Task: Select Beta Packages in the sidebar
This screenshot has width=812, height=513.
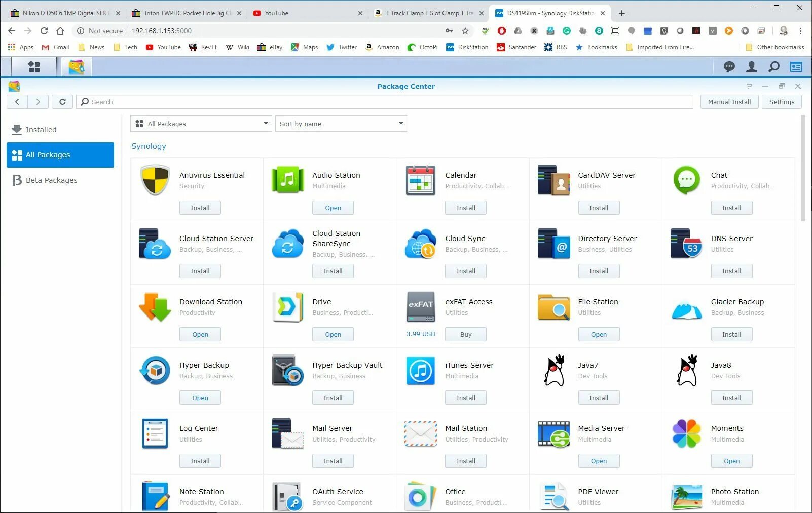Action: pyautogui.click(x=60, y=180)
